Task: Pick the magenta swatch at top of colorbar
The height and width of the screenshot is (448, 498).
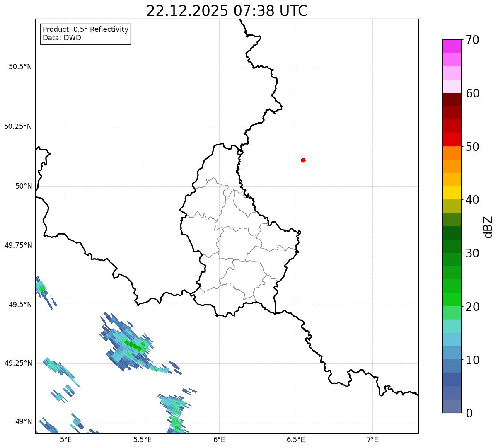Action: click(452, 46)
